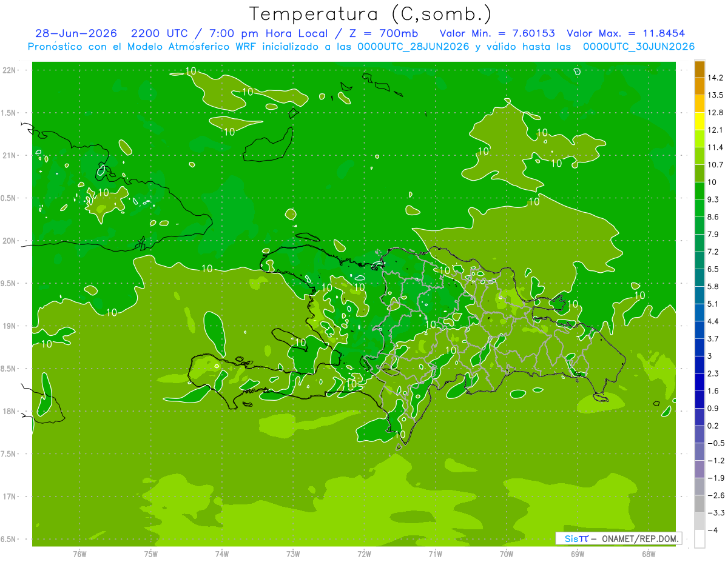Pick the yellow swatch between 12.1 and 12.8
728x562 pixels.
(x=699, y=121)
